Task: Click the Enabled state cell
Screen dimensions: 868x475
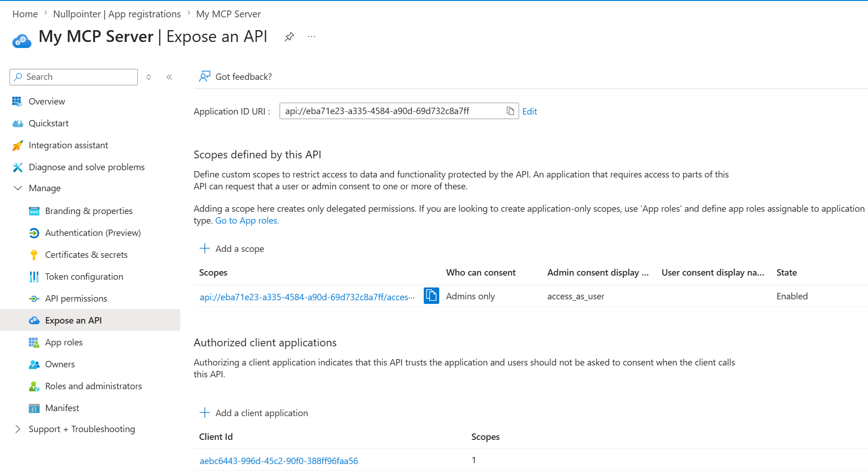Action: (792, 296)
